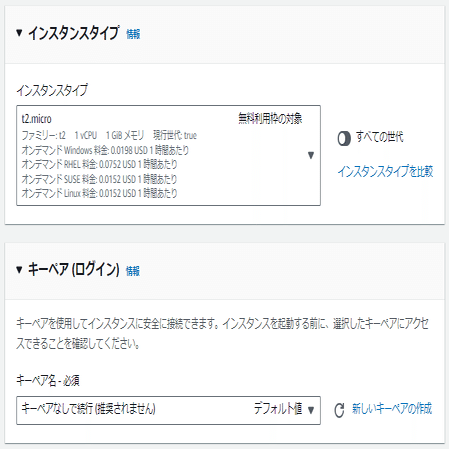Open 情報 link beside インスタンスタイプ heading

(133, 34)
